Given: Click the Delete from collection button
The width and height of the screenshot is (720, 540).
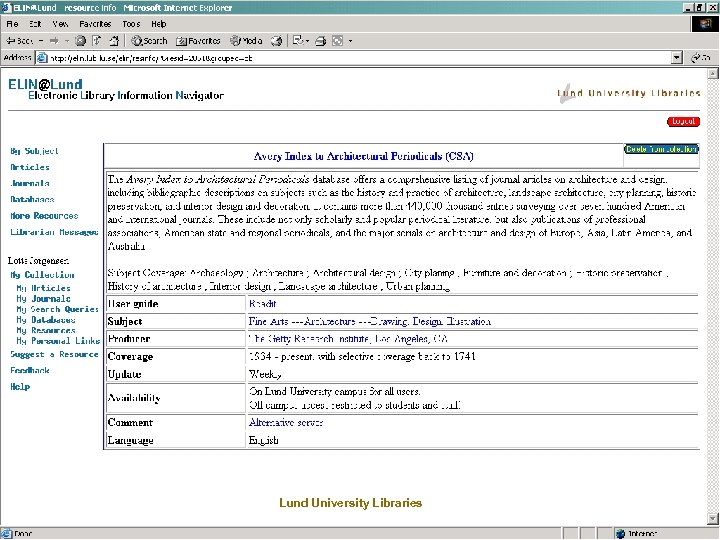Looking at the screenshot, I should click(661, 149).
